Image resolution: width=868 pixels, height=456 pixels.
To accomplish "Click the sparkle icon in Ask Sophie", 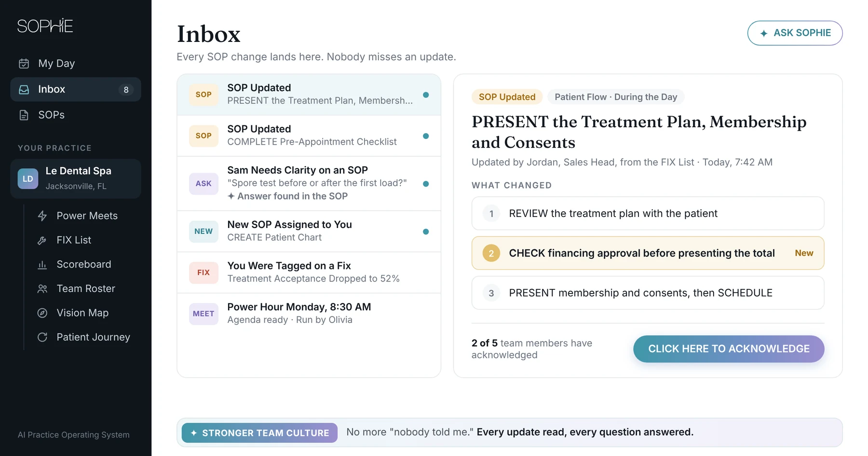I will click(x=764, y=33).
